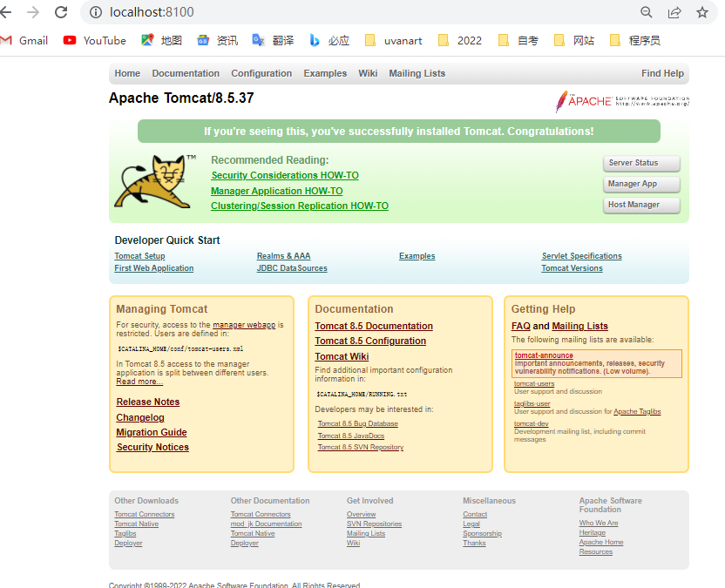Open JDBC DataSources link
Viewport: 725px width, 588px height.
pos(292,268)
